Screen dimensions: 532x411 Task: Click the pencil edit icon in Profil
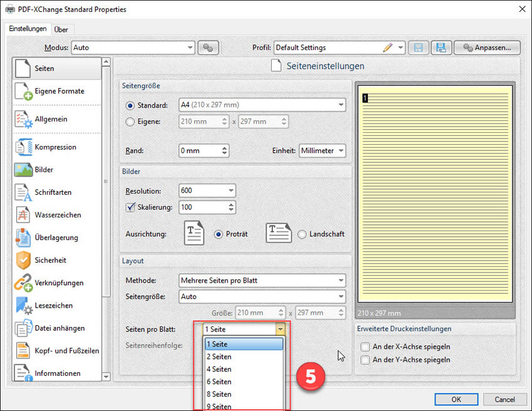tap(388, 48)
